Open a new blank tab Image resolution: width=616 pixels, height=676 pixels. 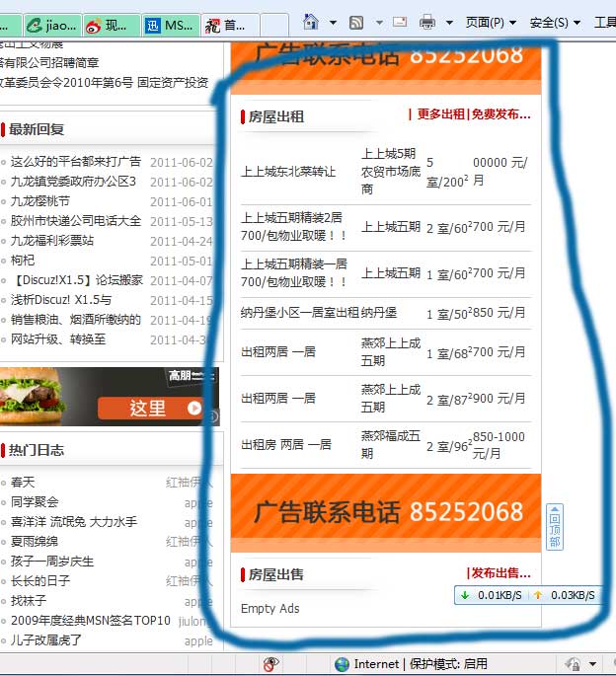274,26
